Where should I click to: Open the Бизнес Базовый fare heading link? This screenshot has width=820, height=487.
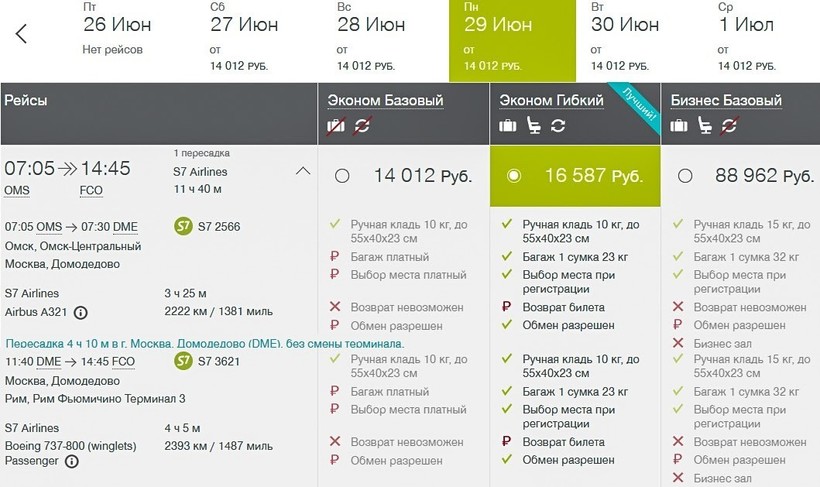[726, 101]
